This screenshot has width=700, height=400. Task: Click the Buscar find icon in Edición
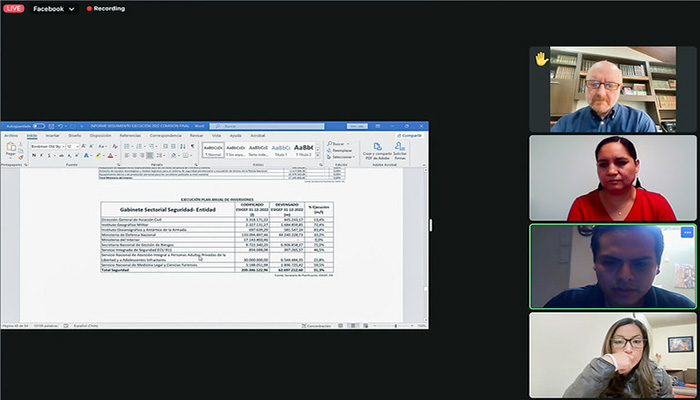point(333,143)
